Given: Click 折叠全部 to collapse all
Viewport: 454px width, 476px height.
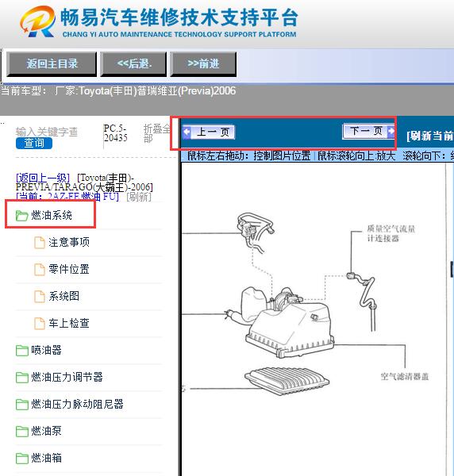Looking at the screenshot, I should point(156,133).
